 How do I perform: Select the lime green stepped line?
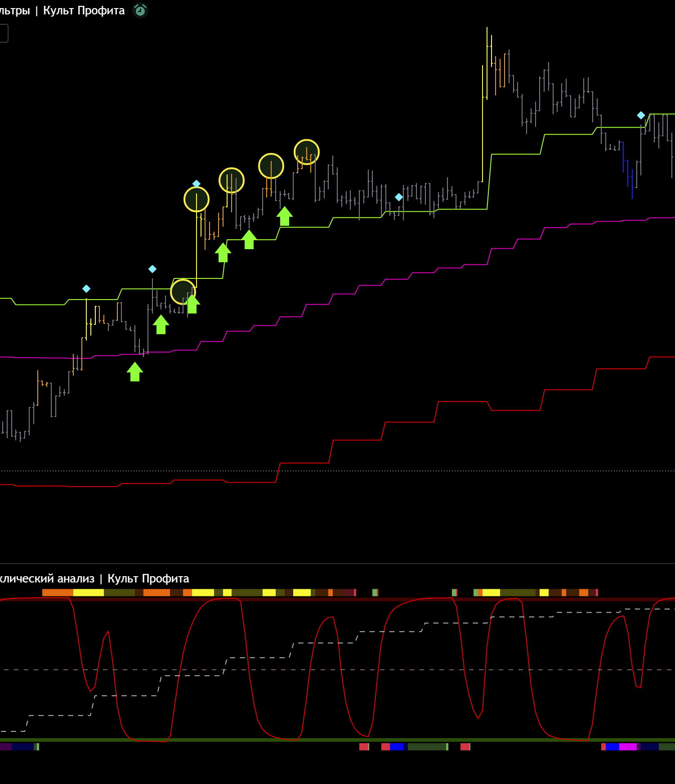tap(517, 154)
